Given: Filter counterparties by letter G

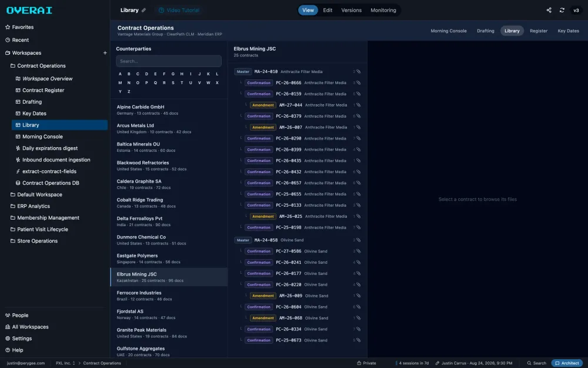Looking at the screenshot, I should (x=173, y=74).
